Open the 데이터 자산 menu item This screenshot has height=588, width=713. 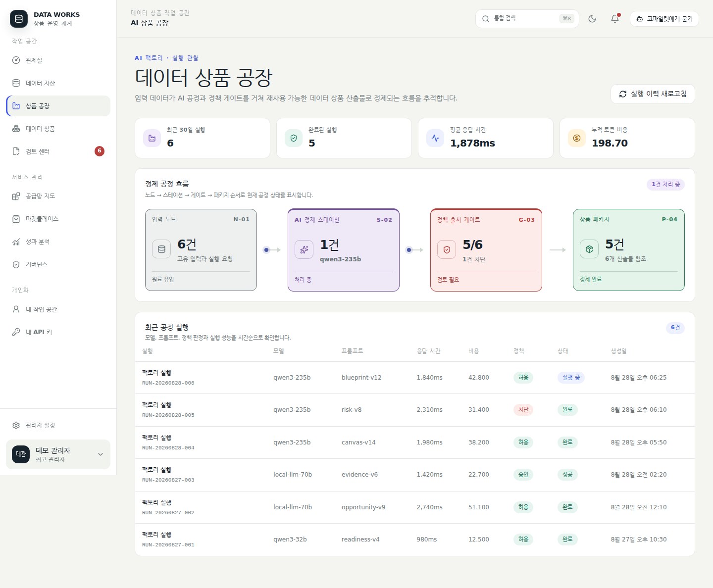[58, 83]
